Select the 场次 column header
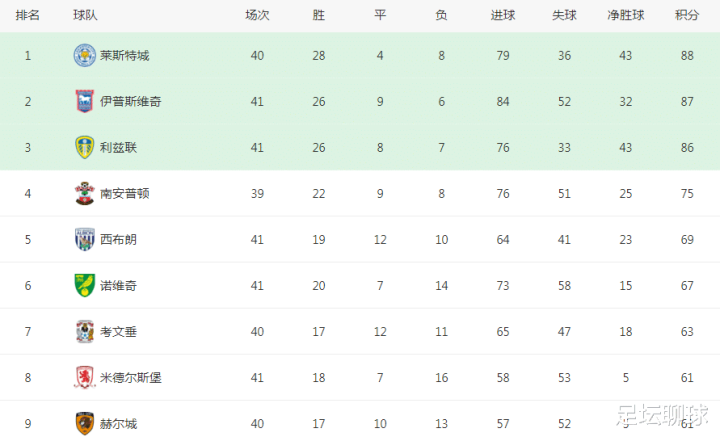720x441 pixels. tap(257, 15)
